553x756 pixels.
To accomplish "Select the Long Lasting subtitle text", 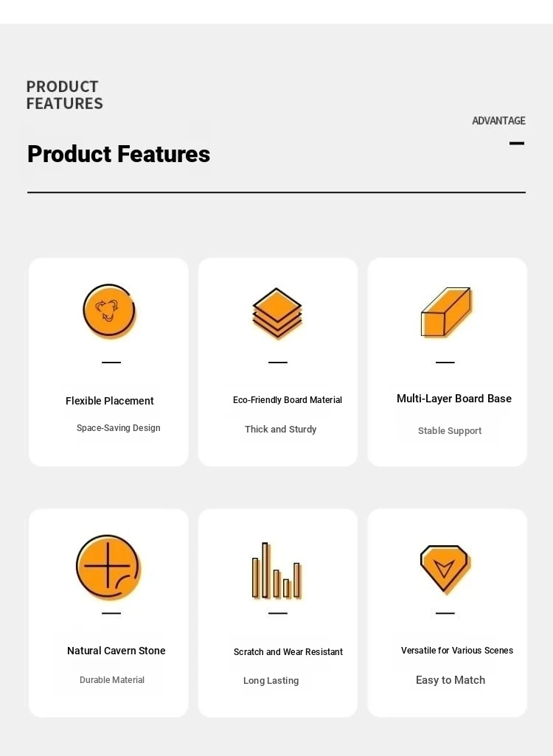I will tap(271, 680).
